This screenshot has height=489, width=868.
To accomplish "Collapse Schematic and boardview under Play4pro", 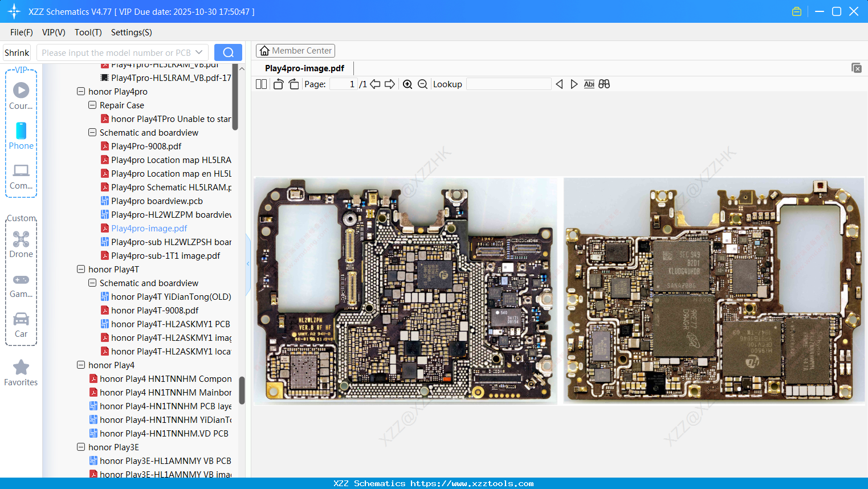I will click(92, 132).
